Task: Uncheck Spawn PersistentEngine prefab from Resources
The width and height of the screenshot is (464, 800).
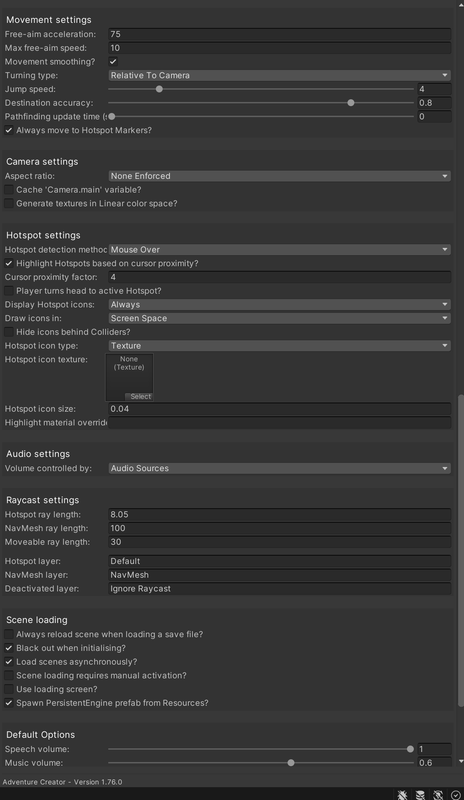Action: point(9,703)
